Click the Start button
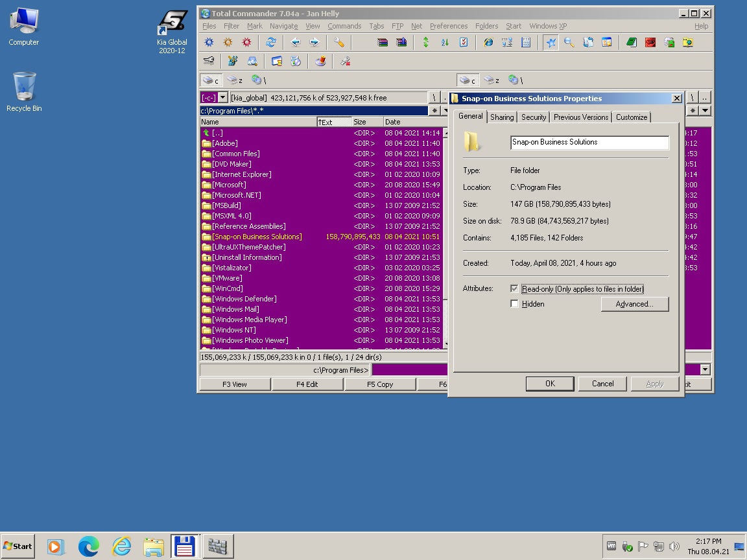Image resolution: width=747 pixels, height=560 pixels. [18, 546]
